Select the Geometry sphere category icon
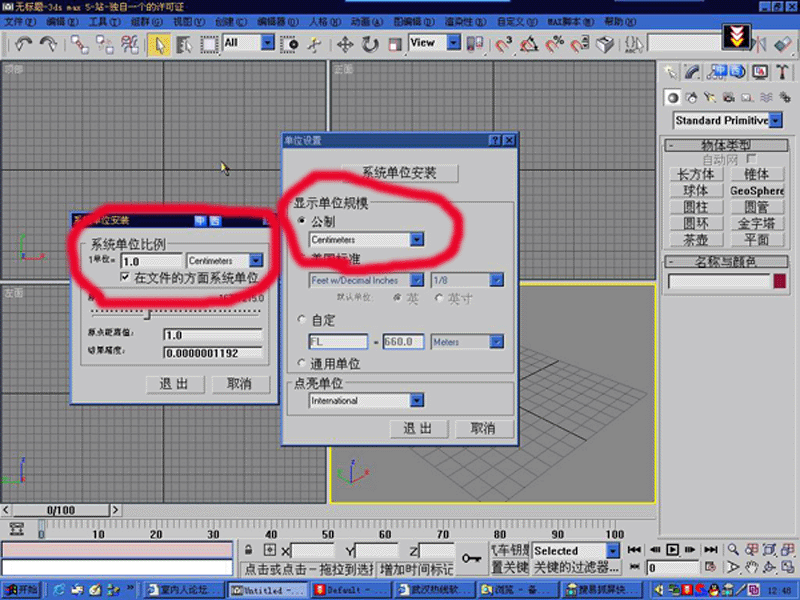This screenshot has width=800, height=600. point(673,97)
